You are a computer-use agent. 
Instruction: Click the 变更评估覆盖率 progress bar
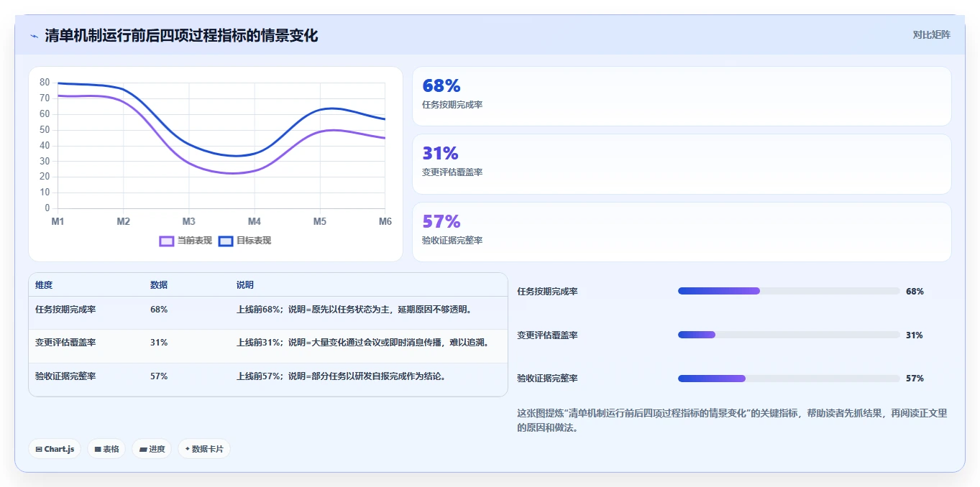789,335
